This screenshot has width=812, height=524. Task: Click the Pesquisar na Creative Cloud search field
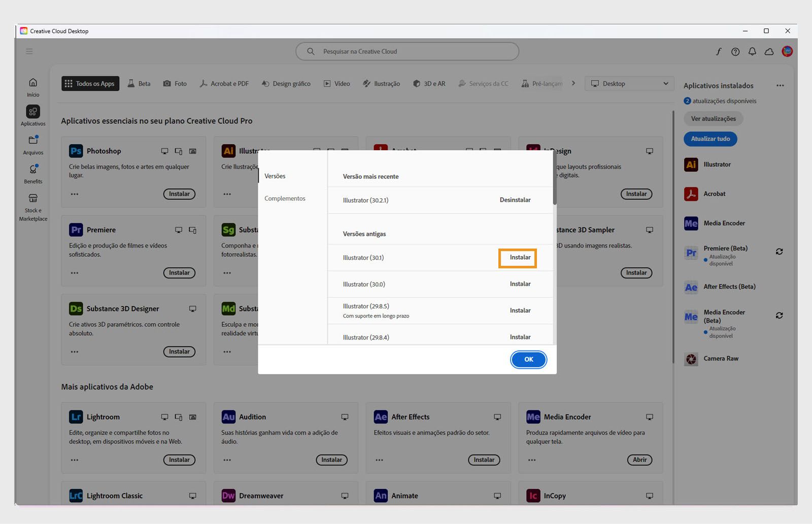tap(407, 51)
